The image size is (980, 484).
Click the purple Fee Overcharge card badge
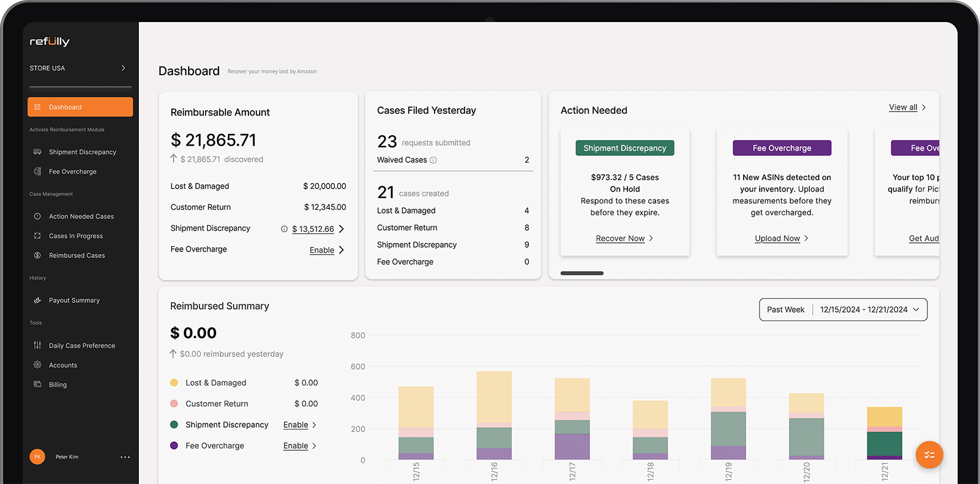(782, 148)
